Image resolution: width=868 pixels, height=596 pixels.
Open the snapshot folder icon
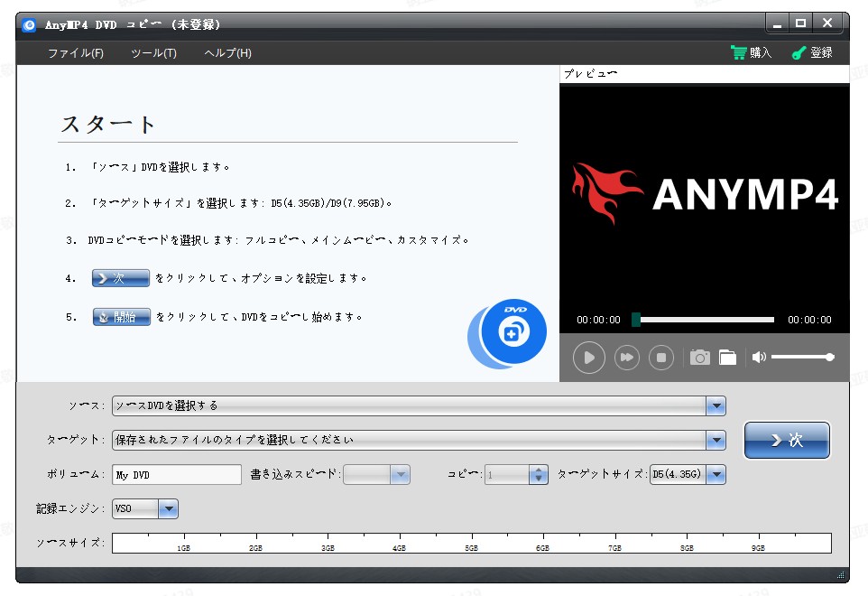click(x=727, y=358)
